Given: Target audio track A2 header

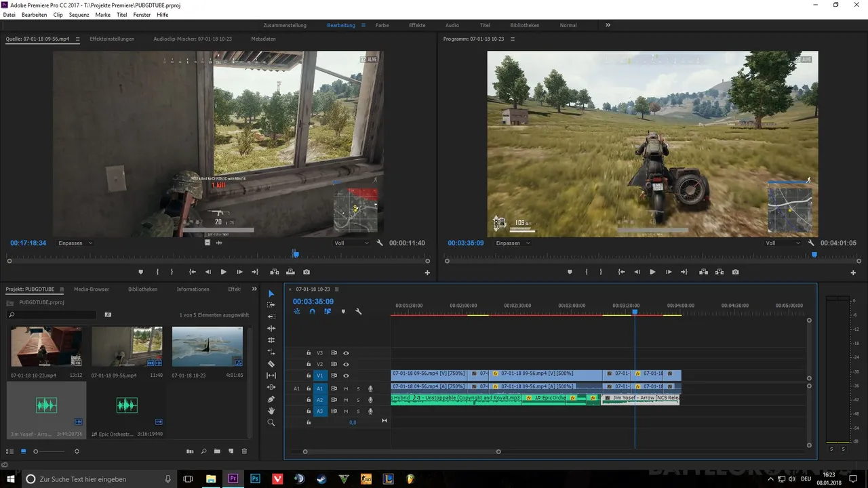Looking at the screenshot, I should [320, 400].
